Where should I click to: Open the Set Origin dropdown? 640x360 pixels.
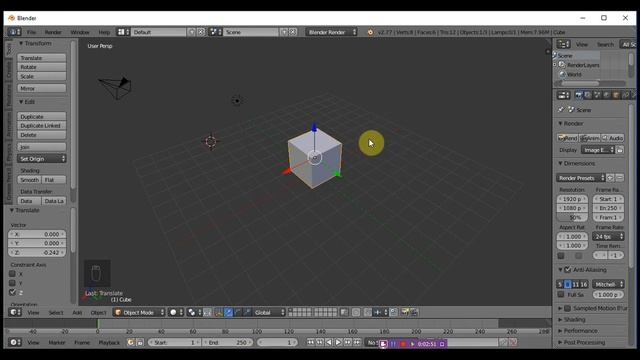click(42, 159)
